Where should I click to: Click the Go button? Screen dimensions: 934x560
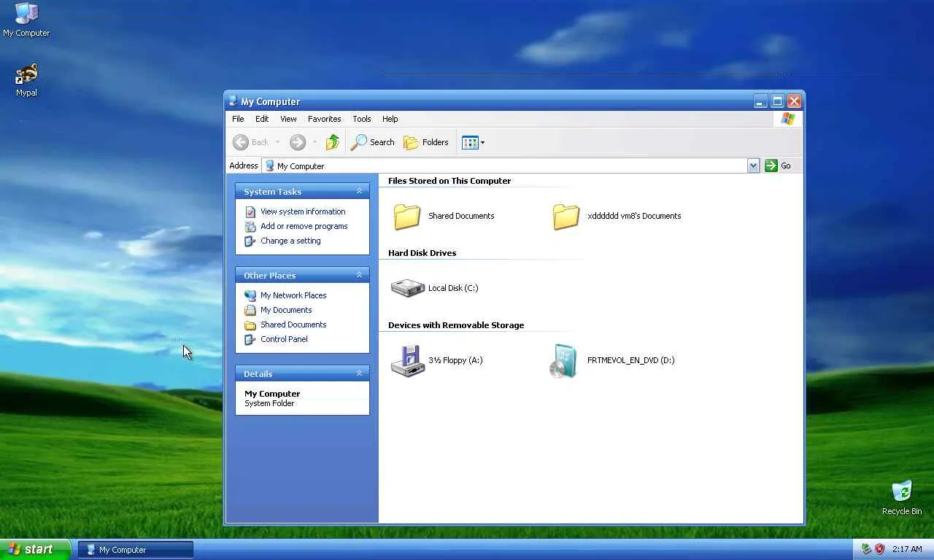pos(779,166)
